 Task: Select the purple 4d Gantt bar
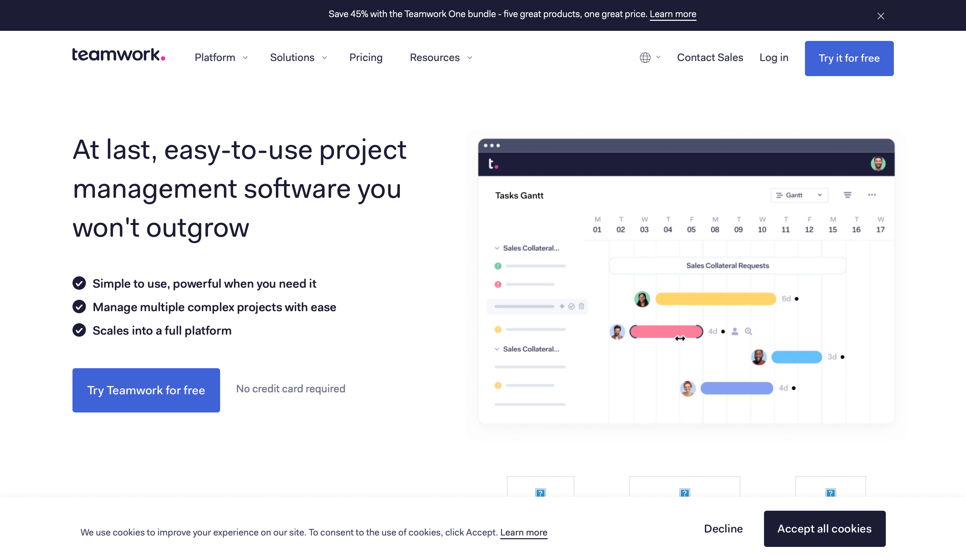(736, 388)
